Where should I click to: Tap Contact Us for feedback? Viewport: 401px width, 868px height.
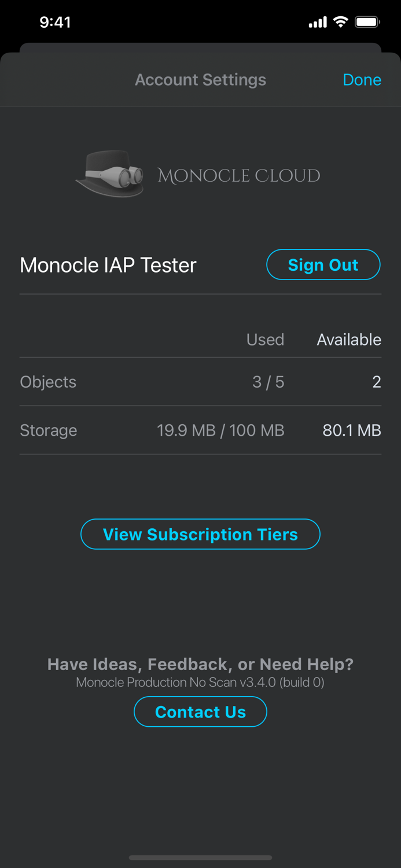(200, 712)
